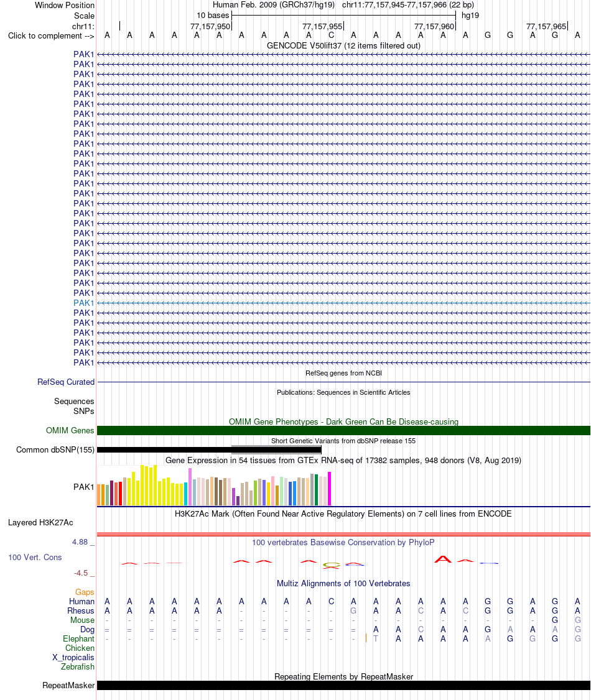Viewport: 591px width, 700px height.
Task: Click the 'Common dbSNP(155)' track label
Action: click(x=55, y=450)
